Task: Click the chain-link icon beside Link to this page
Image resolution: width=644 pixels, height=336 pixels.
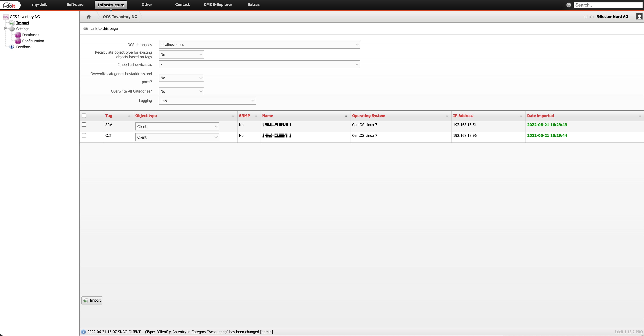Action: click(86, 29)
